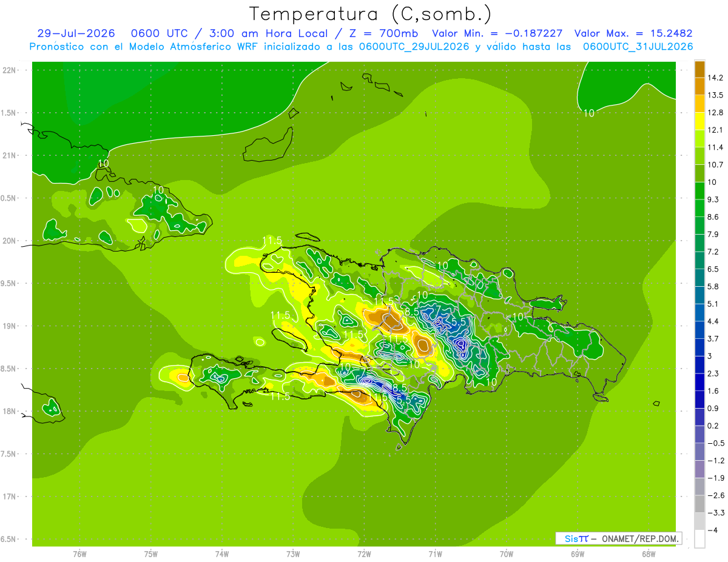
Task: Click the '68W' longitude axis label
Action: coord(648,554)
